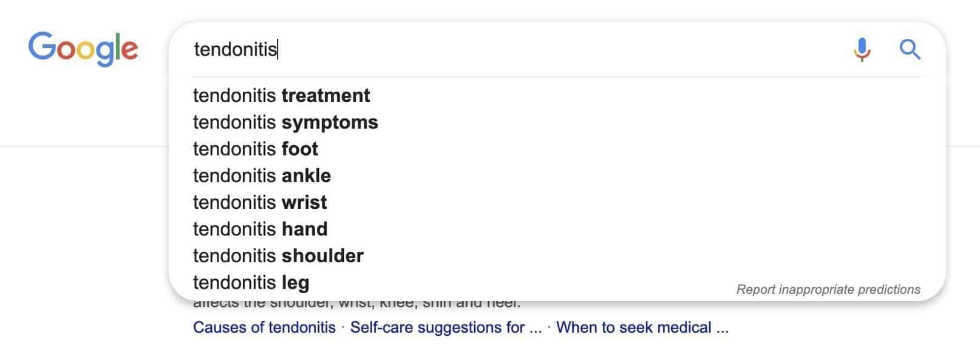Choose the 'tendonitis wrist' prediction
This screenshot has height=357, width=980.
[259, 202]
